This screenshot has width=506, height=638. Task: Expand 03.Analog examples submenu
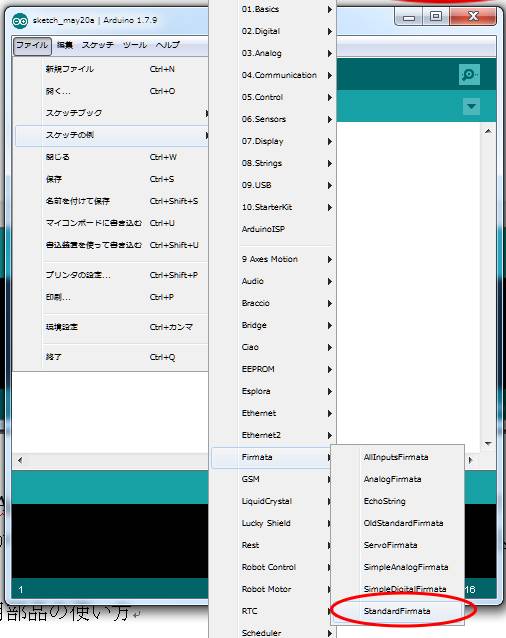click(x=273, y=53)
